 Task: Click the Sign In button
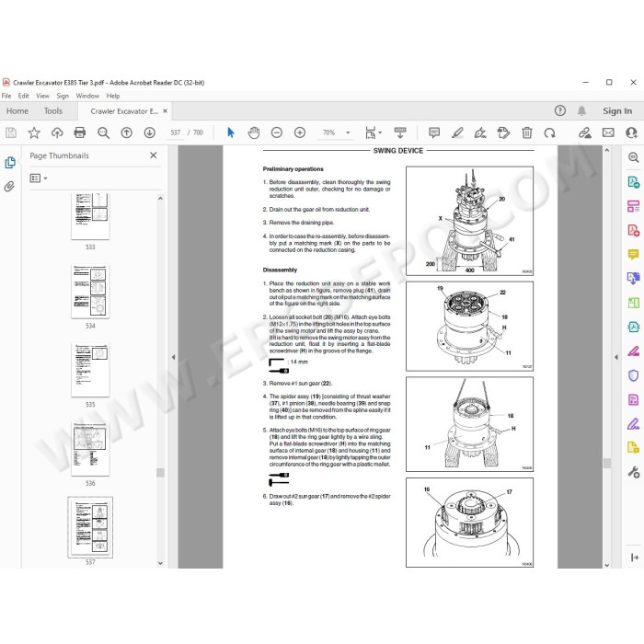[617, 111]
